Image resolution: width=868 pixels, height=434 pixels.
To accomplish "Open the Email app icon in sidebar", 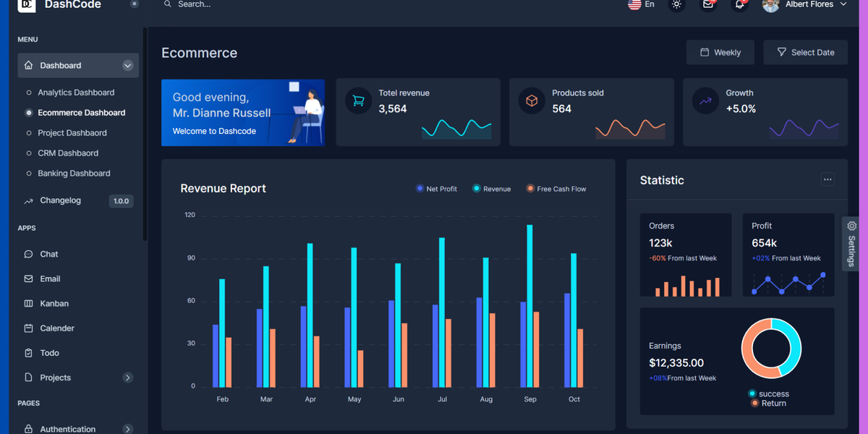I will [x=30, y=278].
